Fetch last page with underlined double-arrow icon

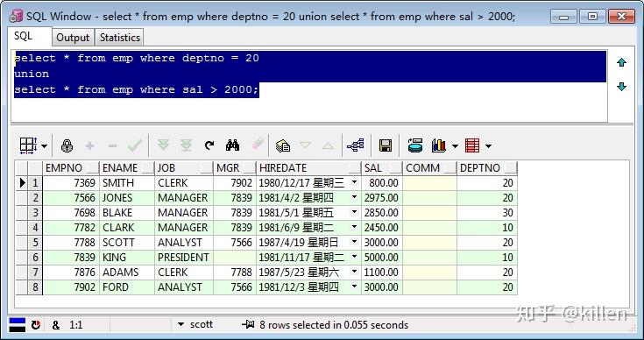click(186, 145)
